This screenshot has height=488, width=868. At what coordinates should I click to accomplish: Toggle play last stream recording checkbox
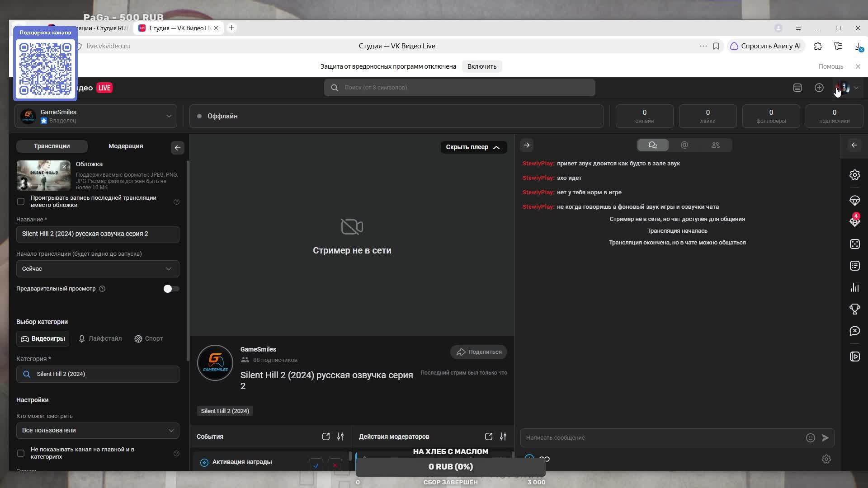pyautogui.click(x=21, y=202)
